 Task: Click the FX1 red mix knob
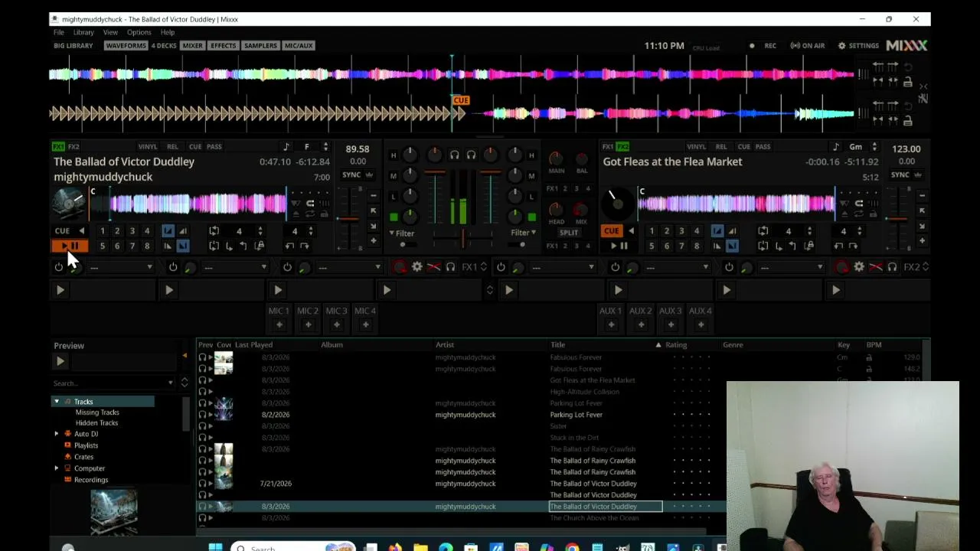pos(400,266)
